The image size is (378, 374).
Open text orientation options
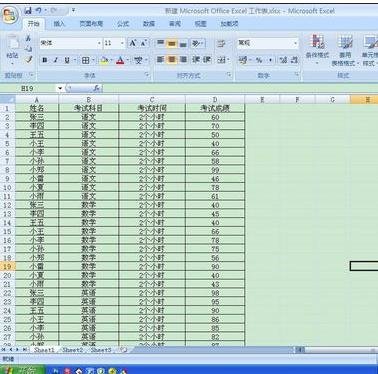pos(197,43)
